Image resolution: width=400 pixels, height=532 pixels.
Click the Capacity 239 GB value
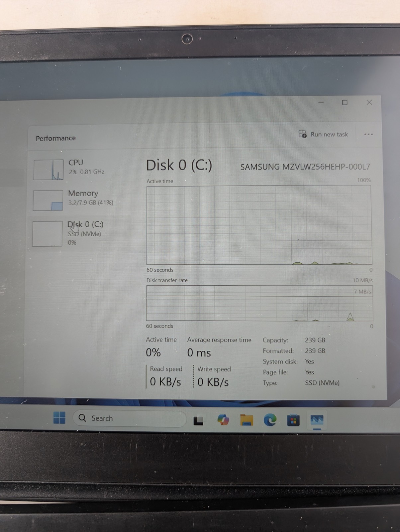(315, 340)
